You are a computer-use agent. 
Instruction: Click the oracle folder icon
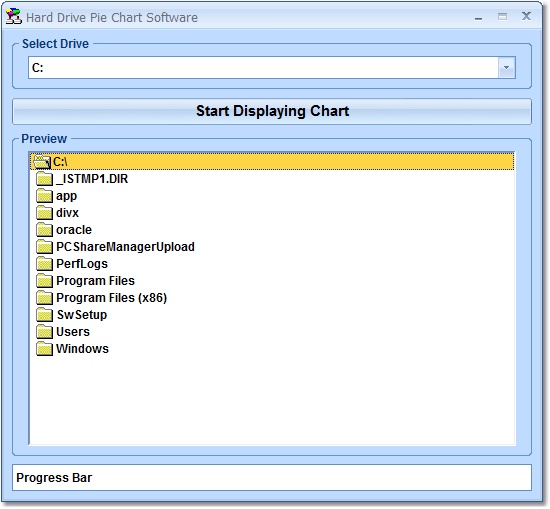coord(44,230)
